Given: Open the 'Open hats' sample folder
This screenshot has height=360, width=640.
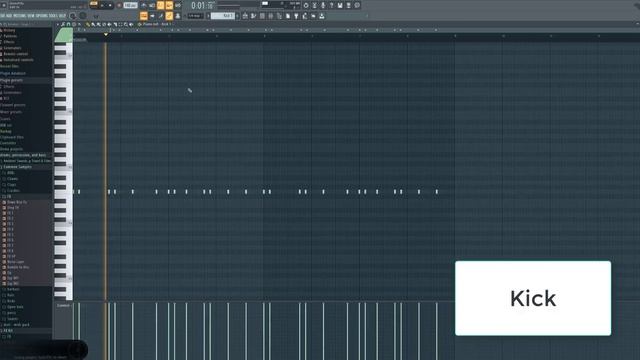Looking at the screenshot, I should (15, 307).
